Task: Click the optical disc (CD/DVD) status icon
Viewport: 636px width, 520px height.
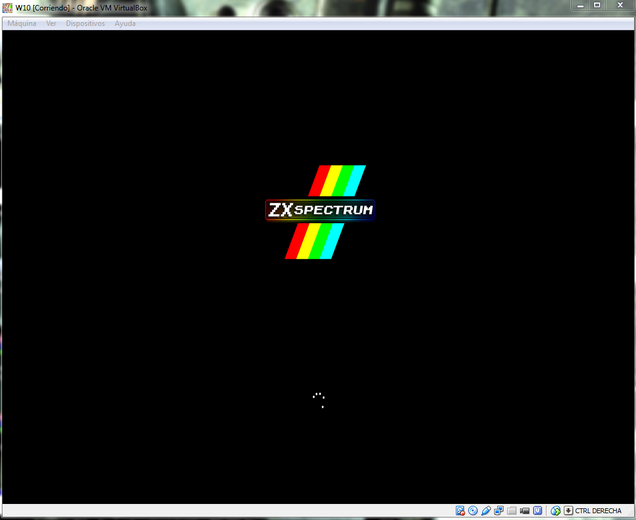Action: pyautogui.click(x=473, y=511)
